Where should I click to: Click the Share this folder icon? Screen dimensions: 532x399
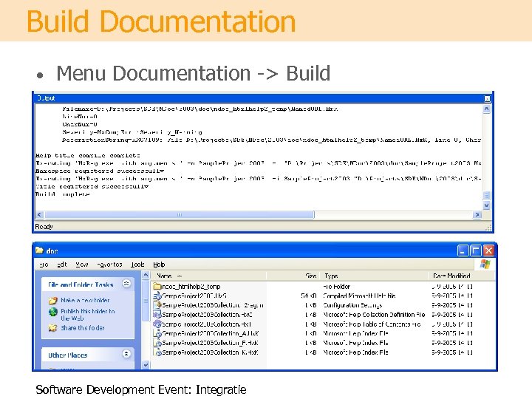tap(52, 328)
